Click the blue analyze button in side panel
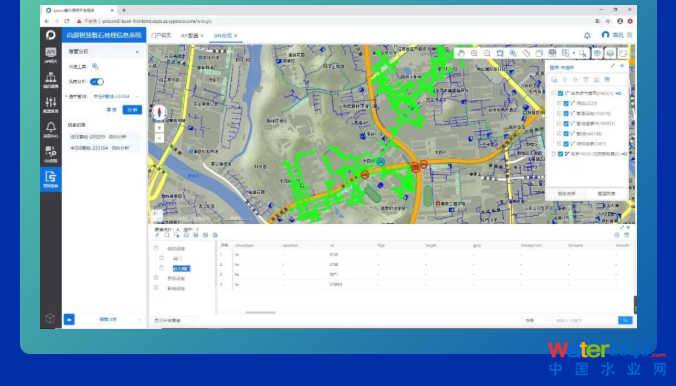The width and height of the screenshot is (676, 386). (x=132, y=110)
